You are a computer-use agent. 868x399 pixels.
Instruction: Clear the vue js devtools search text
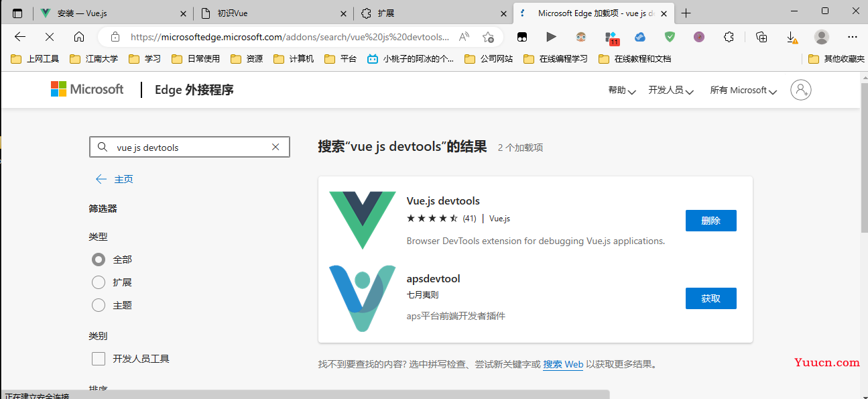tap(275, 148)
